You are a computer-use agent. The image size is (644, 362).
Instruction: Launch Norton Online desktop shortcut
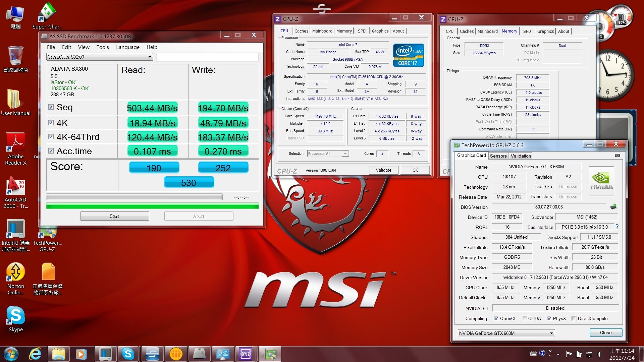point(15,279)
